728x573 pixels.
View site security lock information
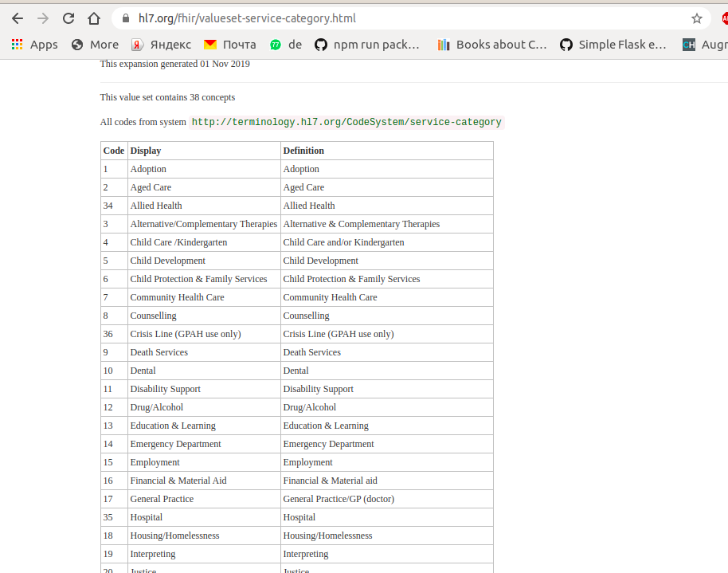(125, 18)
